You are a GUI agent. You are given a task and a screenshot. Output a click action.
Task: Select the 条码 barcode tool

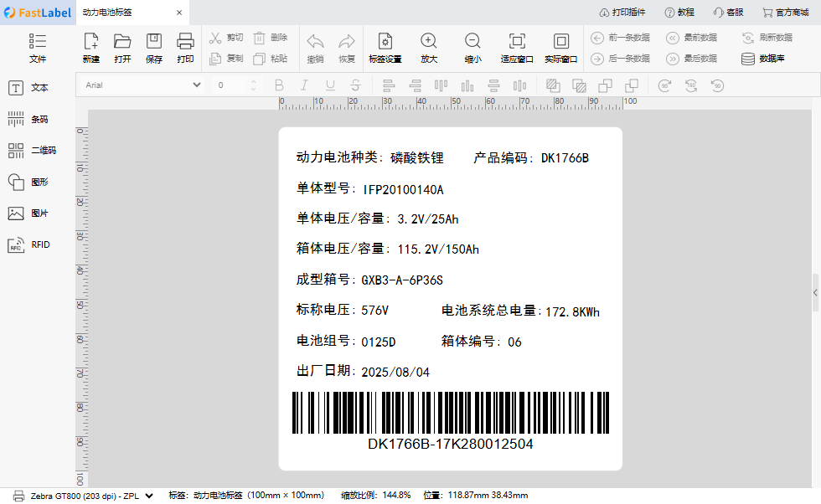28,120
